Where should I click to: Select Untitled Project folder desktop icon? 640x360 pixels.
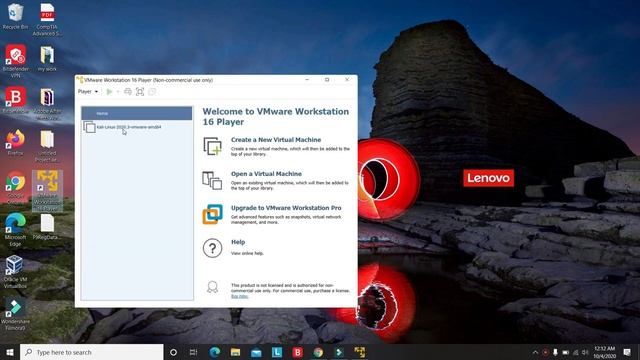[47, 146]
